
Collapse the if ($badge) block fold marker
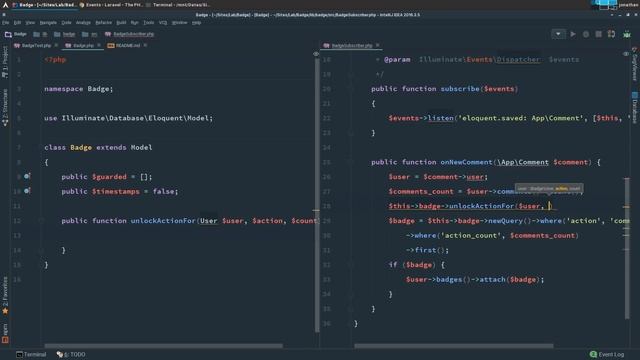click(350, 264)
